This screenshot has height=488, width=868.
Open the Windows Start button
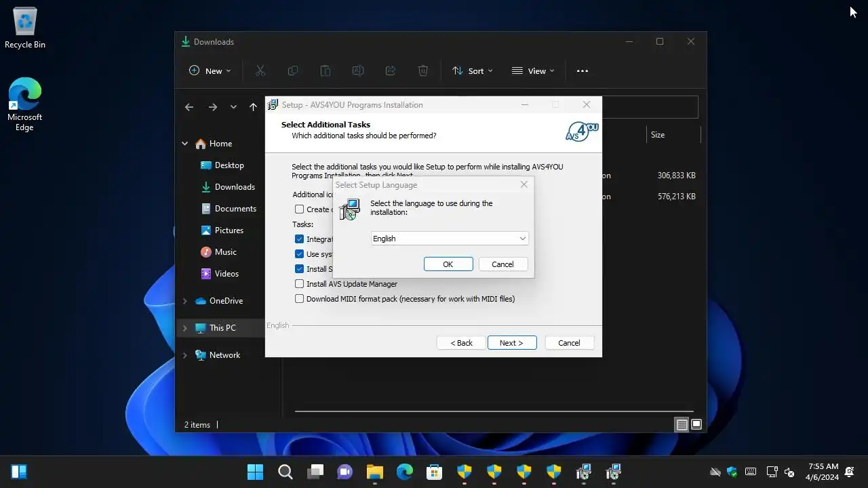click(x=256, y=472)
